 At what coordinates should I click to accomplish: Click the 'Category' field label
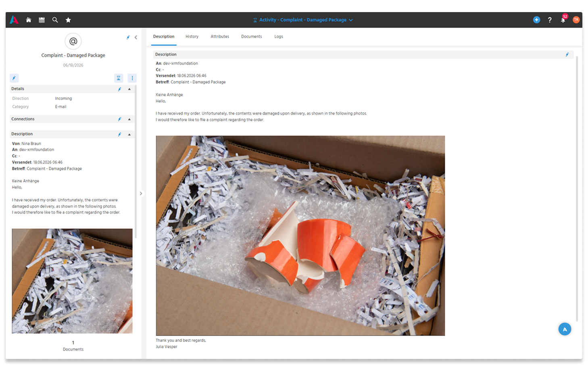pyautogui.click(x=20, y=107)
